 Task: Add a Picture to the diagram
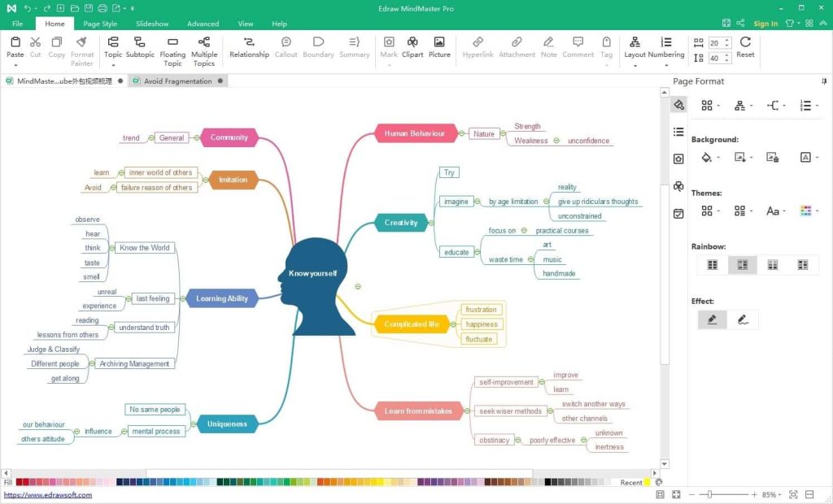[439, 46]
